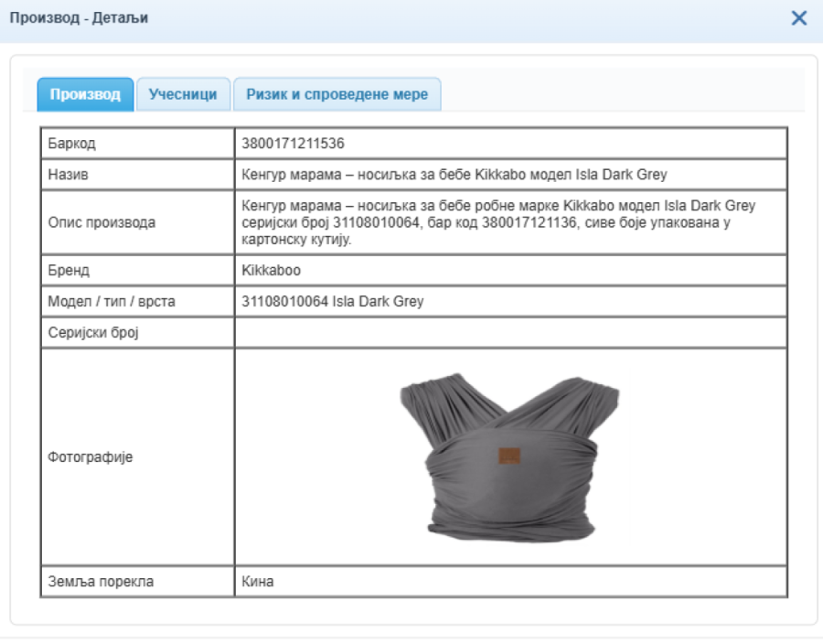Click the model value 31108010064 Isla Dark Grey
The height and width of the screenshot is (644, 823).
pyautogui.click(x=333, y=302)
